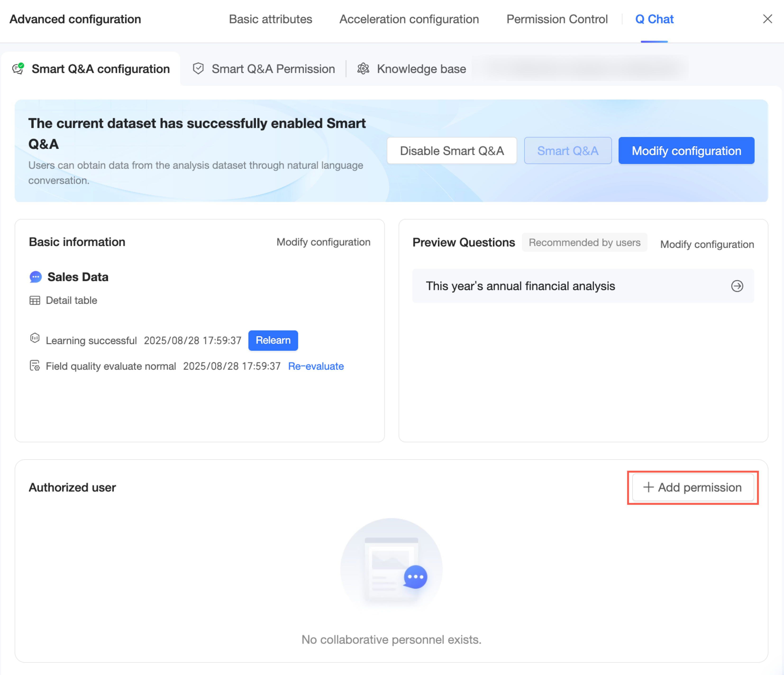Open Acceleration configuration tab
Image resolution: width=784 pixels, height=675 pixels.
pos(409,19)
